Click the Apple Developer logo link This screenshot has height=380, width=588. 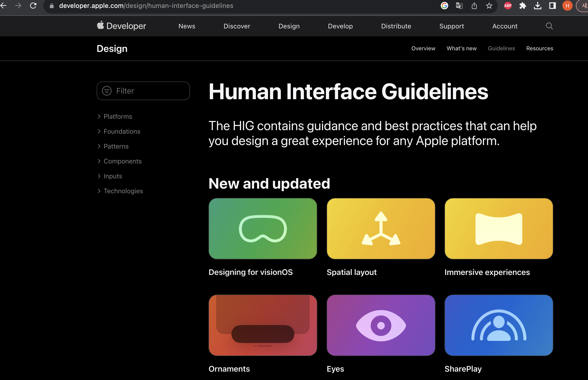point(121,26)
